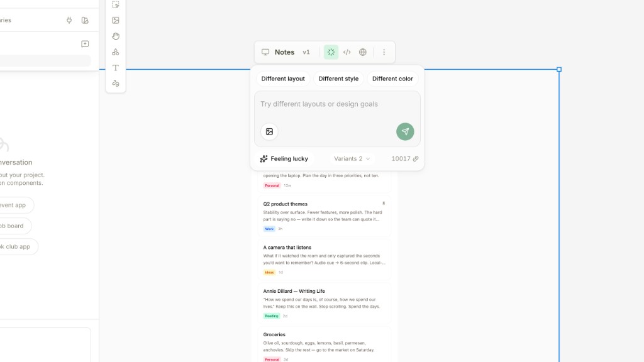
Task: Start a new conversation with the chat-plus icon
Action: click(85, 44)
